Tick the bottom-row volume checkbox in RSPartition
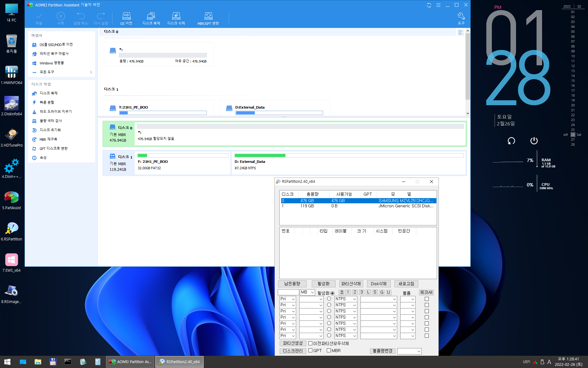 tap(427, 336)
